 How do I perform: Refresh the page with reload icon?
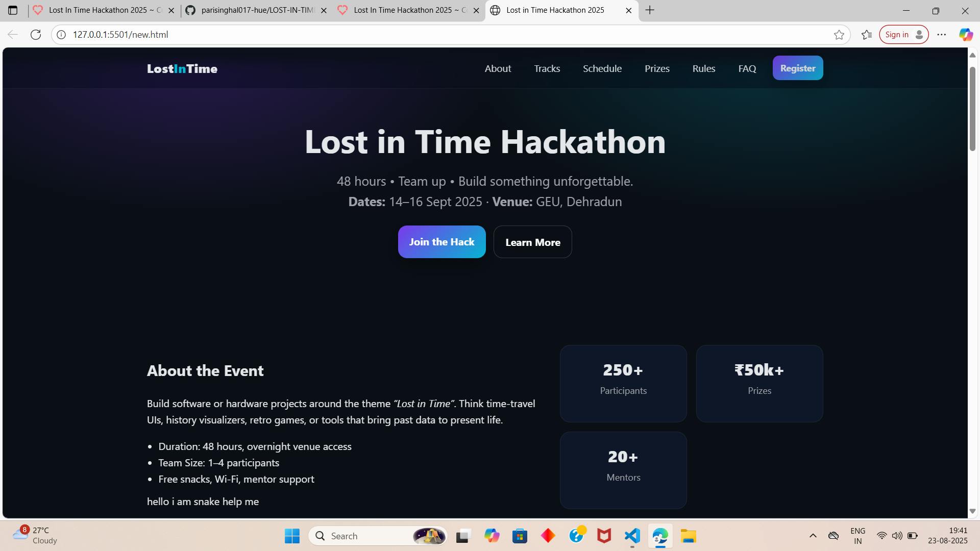coord(36,35)
